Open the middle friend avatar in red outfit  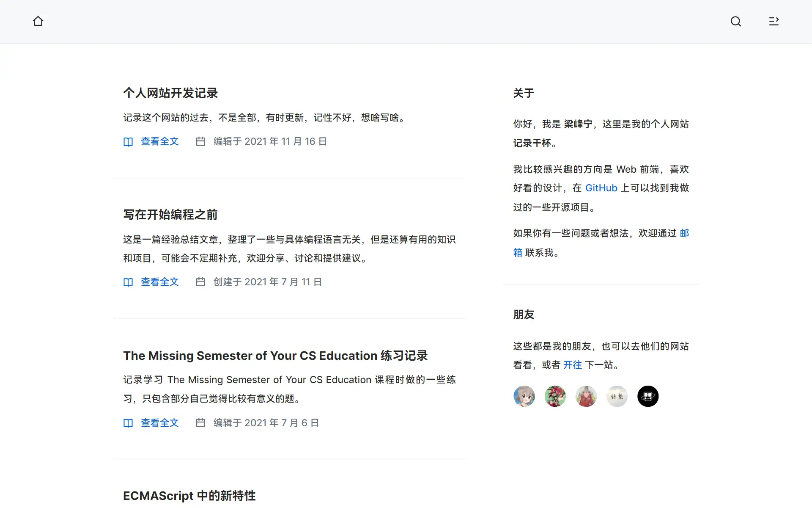tap(586, 396)
